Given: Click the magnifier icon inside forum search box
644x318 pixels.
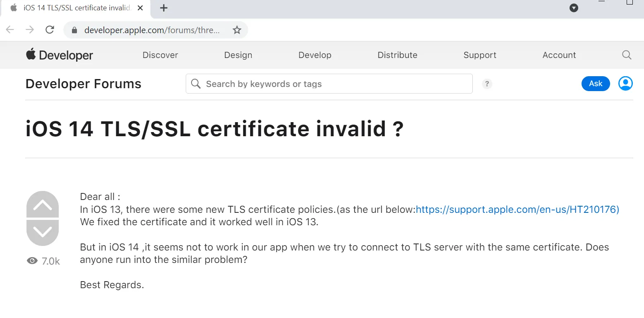Looking at the screenshot, I should click(x=196, y=84).
